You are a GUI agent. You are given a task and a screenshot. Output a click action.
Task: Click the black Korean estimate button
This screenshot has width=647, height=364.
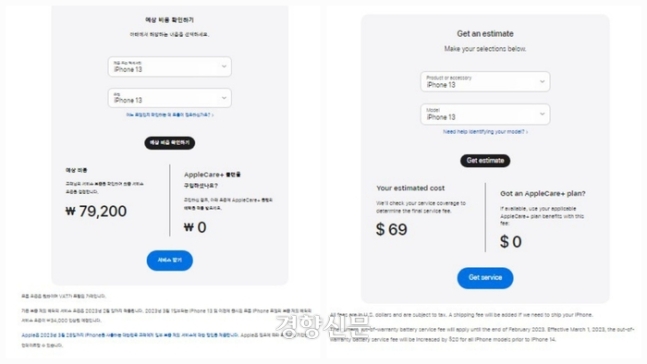click(x=170, y=143)
